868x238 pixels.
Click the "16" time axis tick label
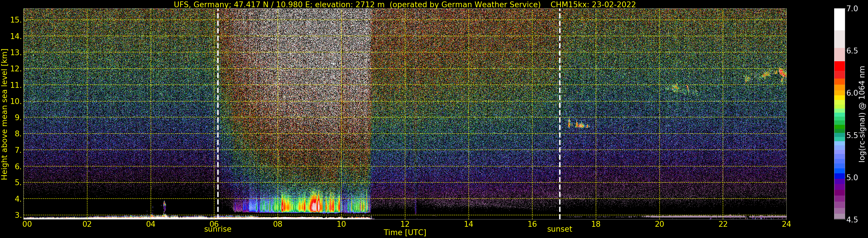click(532, 224)
